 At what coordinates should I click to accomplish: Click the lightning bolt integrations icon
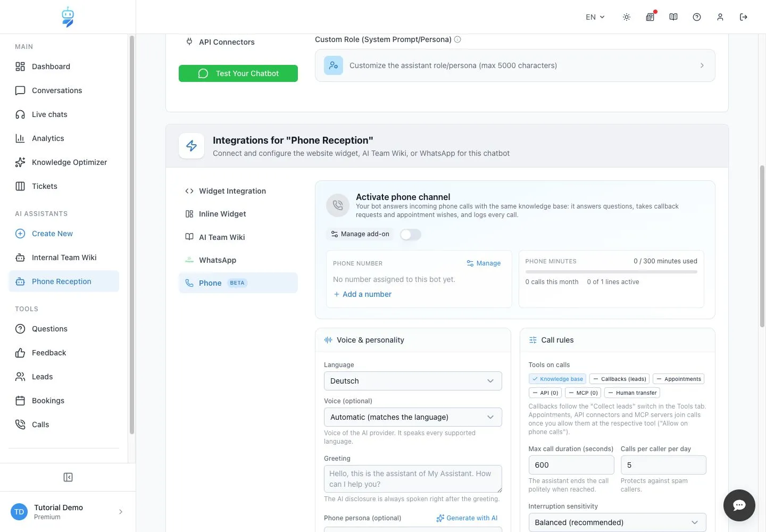pyautogui.click(x=191, y=146)
